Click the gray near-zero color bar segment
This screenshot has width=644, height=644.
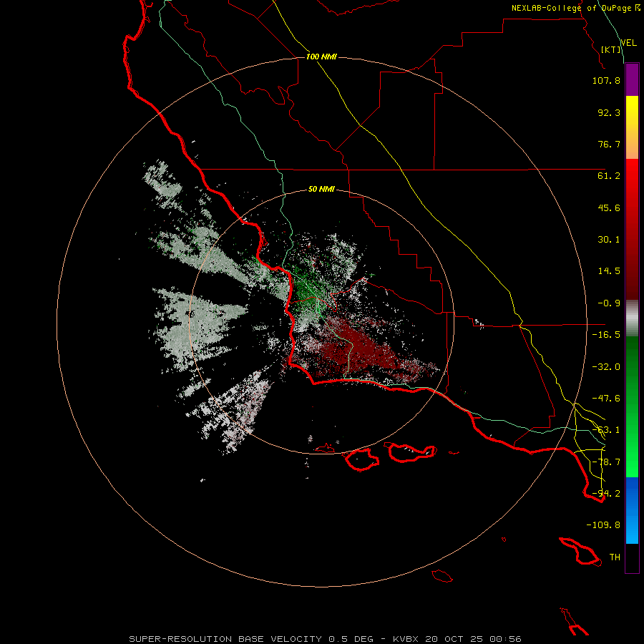click(x=632, y=318)
